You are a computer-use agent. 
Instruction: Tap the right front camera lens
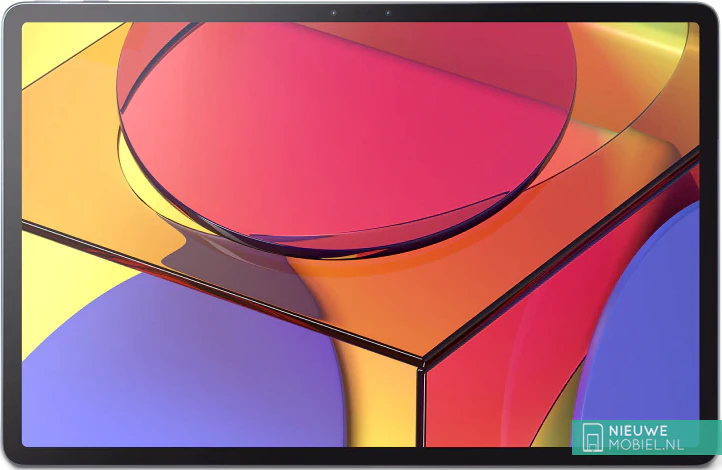388,13
